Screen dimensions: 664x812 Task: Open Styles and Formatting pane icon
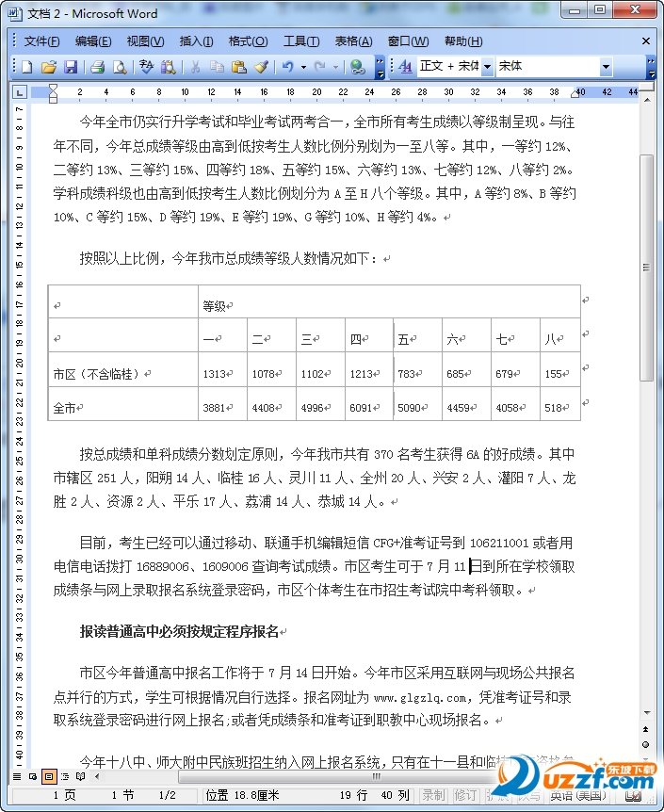406,66
